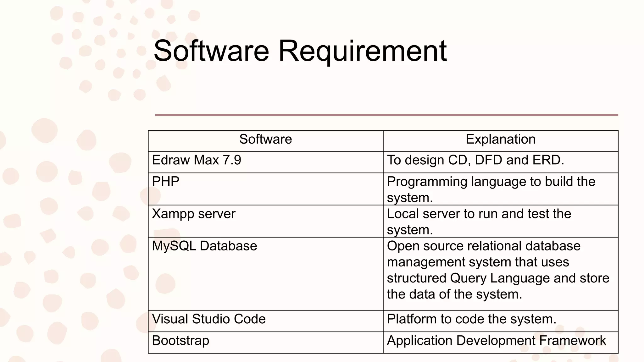The height and width of the screenshot is (362, 644).
Task: Click the Xampp server cell
Action: [194, 214]
